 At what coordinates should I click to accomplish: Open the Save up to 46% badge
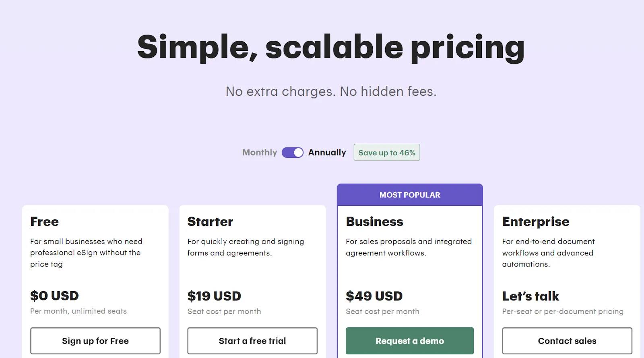[x=386, y=152]
